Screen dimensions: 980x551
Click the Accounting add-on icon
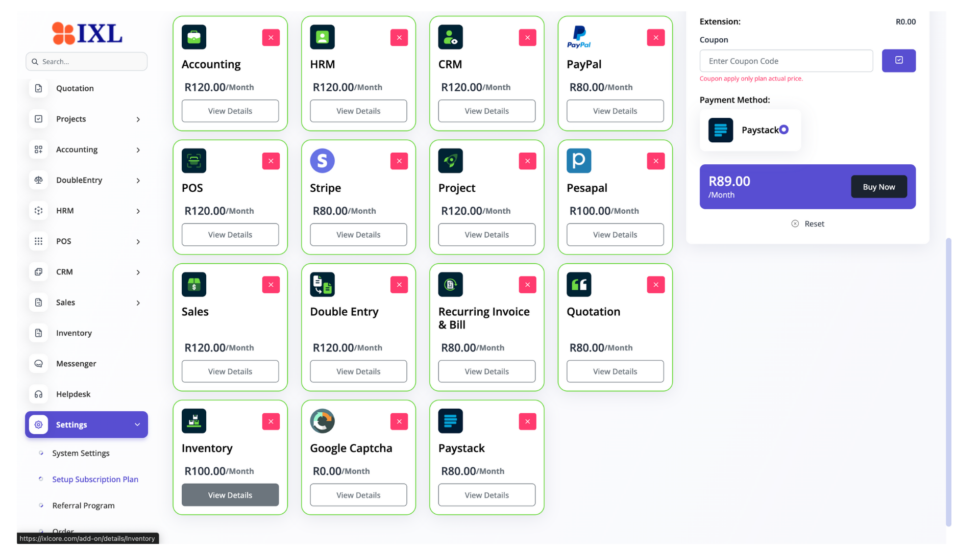tap(194, 37)
